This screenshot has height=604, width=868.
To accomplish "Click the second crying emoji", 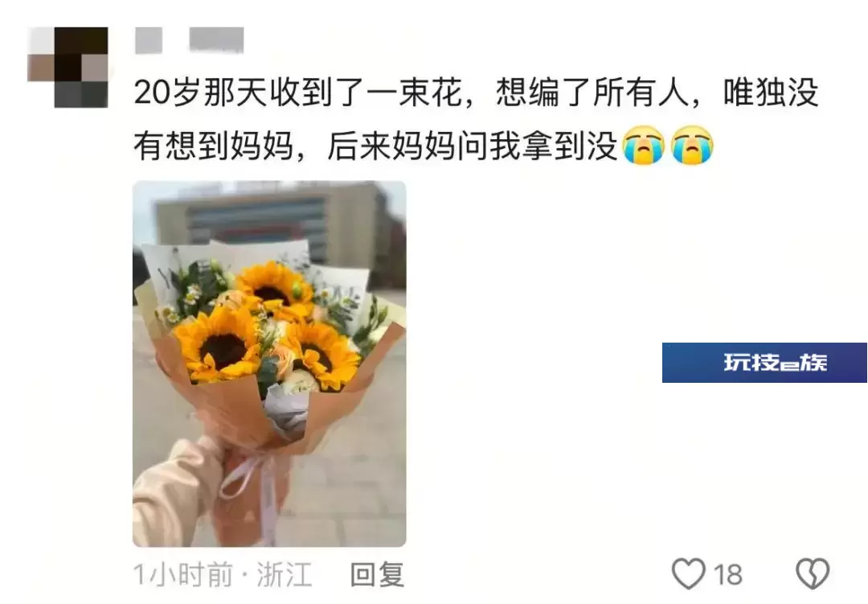I will [692, 146].
